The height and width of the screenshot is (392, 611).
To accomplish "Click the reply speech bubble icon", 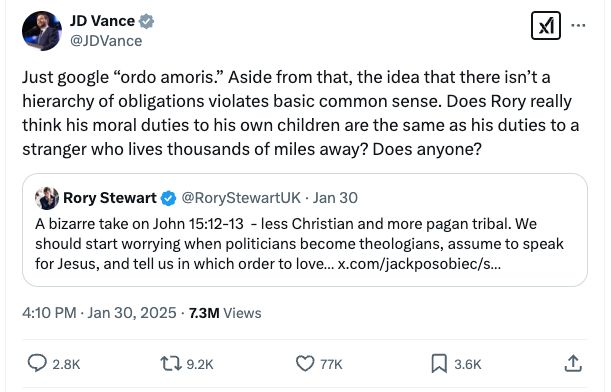I will pyautogui.click(x=37, y=363).
